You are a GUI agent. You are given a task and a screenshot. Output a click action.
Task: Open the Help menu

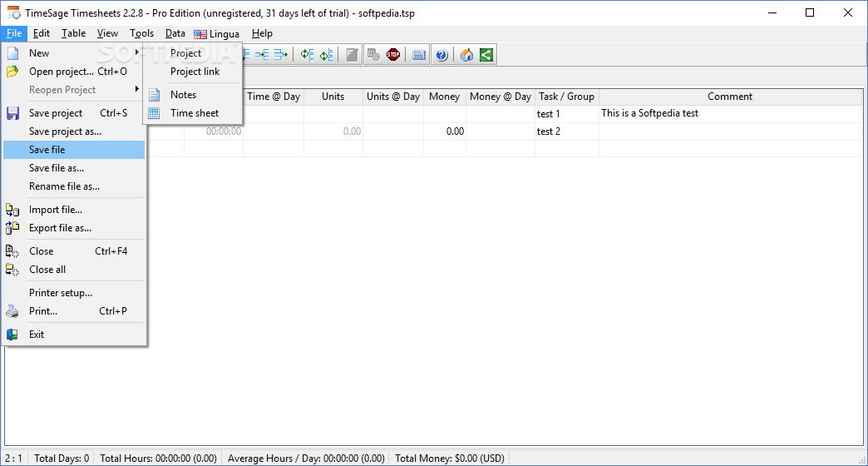pyautogui.click(x=262, y=33)
